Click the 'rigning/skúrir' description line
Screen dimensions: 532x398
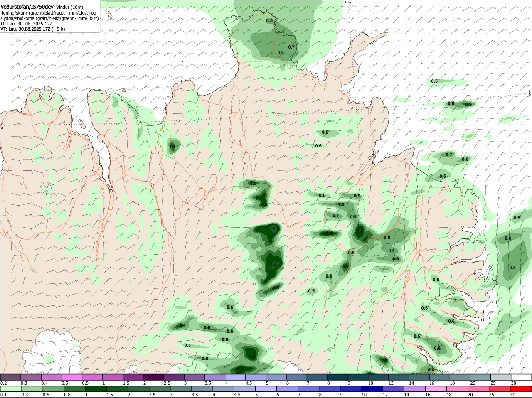pos(48,13)
